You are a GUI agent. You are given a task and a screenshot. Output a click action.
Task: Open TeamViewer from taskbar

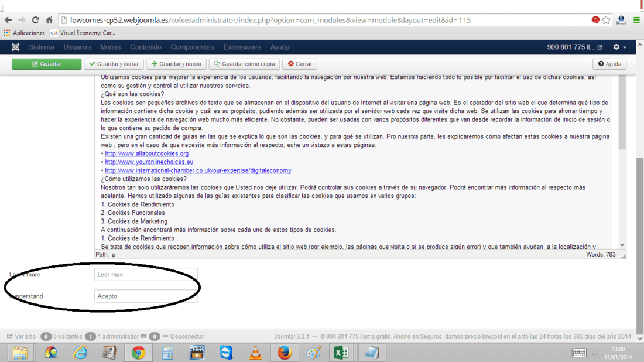pos(227,353)
